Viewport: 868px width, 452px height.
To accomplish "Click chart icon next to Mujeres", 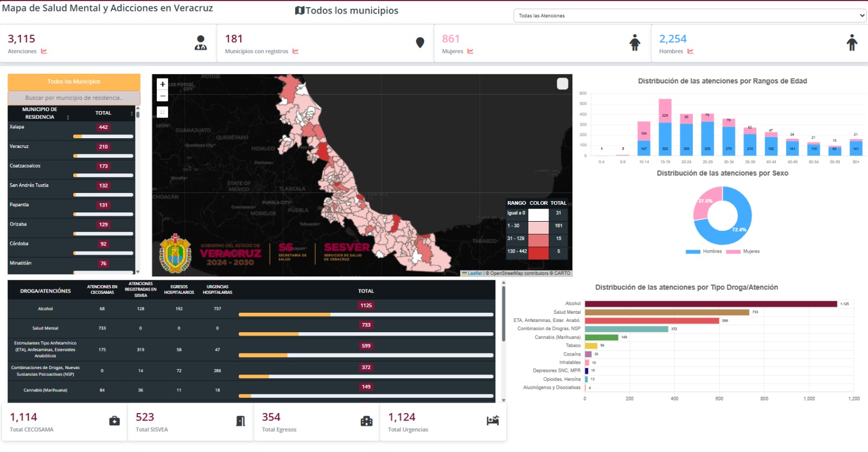I will [x=470, y=51].
